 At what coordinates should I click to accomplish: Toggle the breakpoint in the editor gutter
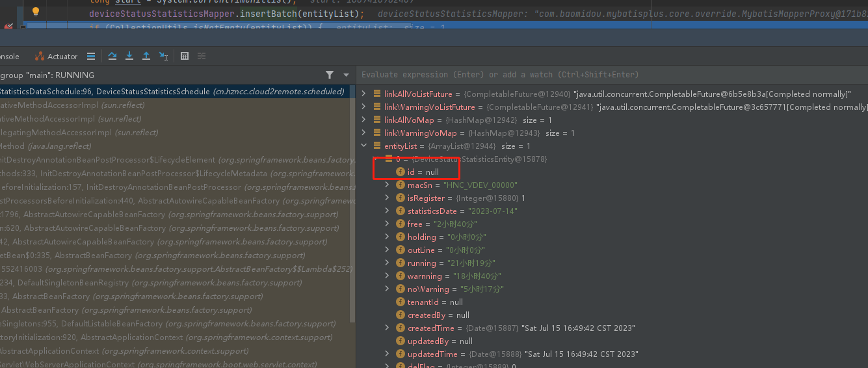pos(8,26)
